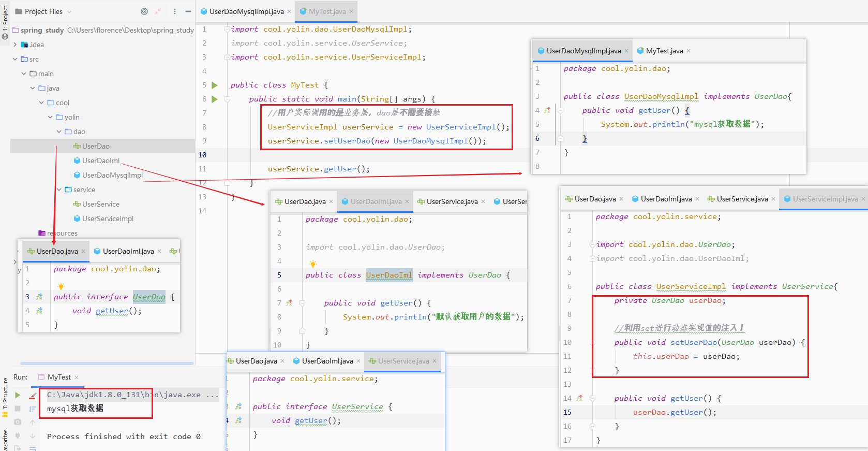Viewport: 868px width, 451px height.
Task: Click the collapse-all icon in Project panel header
Action: point(158,11)
